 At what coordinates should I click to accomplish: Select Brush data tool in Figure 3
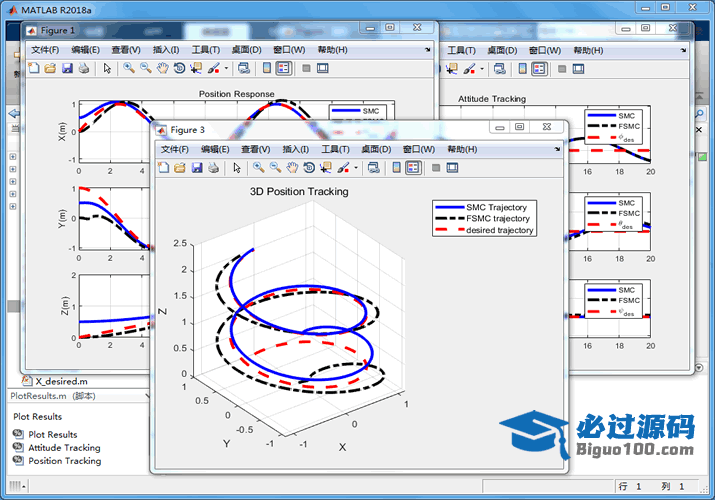click(x=343, y=168)
